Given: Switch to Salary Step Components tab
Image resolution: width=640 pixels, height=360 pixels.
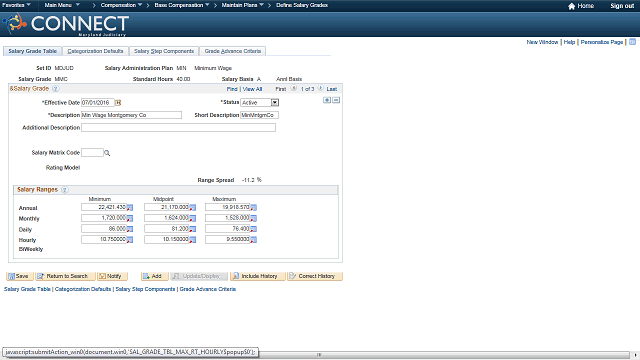Looking at the screenshot, I should [164, 51].
